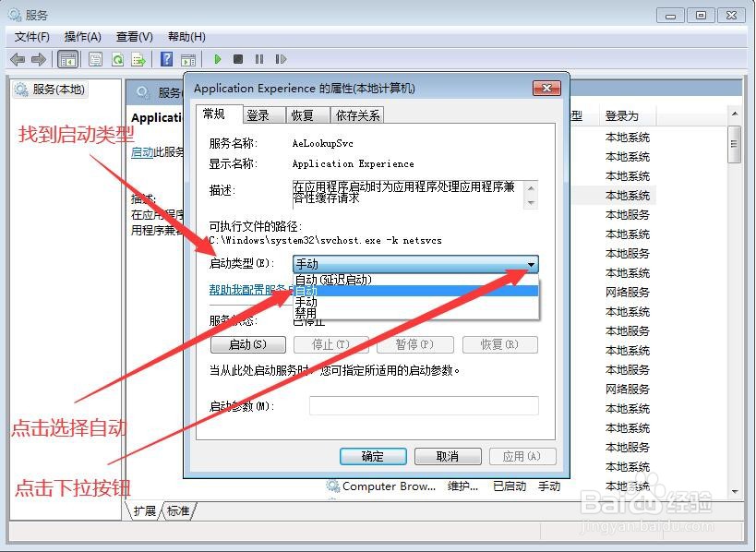This screenshot has height=552, width=756.
Task: Click the export list icon
Action: tap(138, 59)
